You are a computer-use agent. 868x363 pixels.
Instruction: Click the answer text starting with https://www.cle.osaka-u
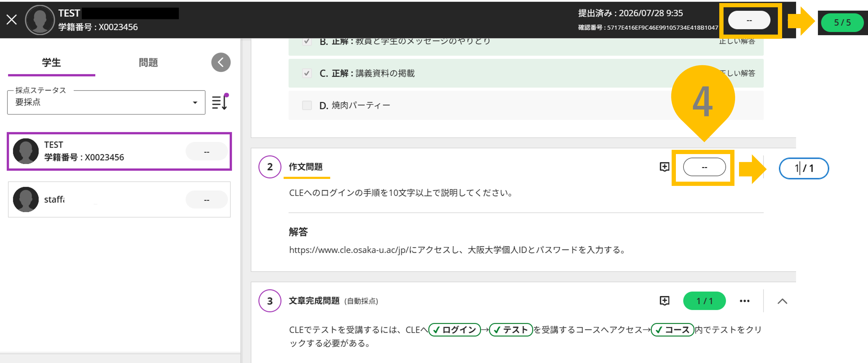(457, 250)
